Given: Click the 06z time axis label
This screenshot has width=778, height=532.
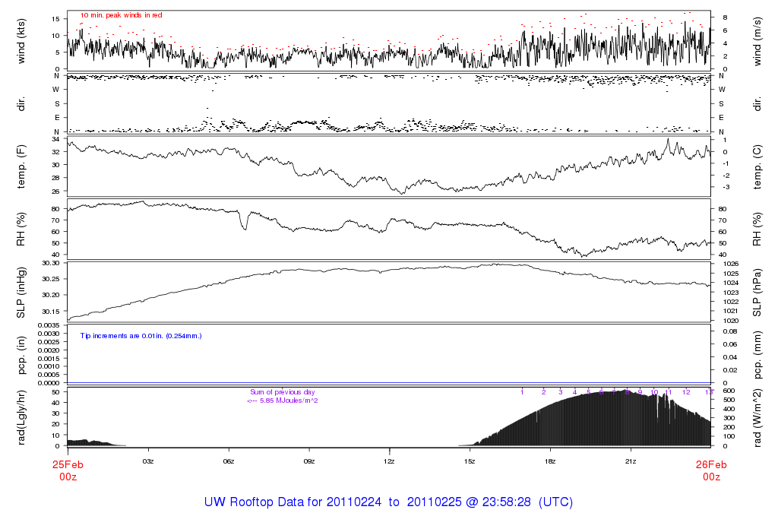Looking at the screenshot, I should [x=229, y=461].
